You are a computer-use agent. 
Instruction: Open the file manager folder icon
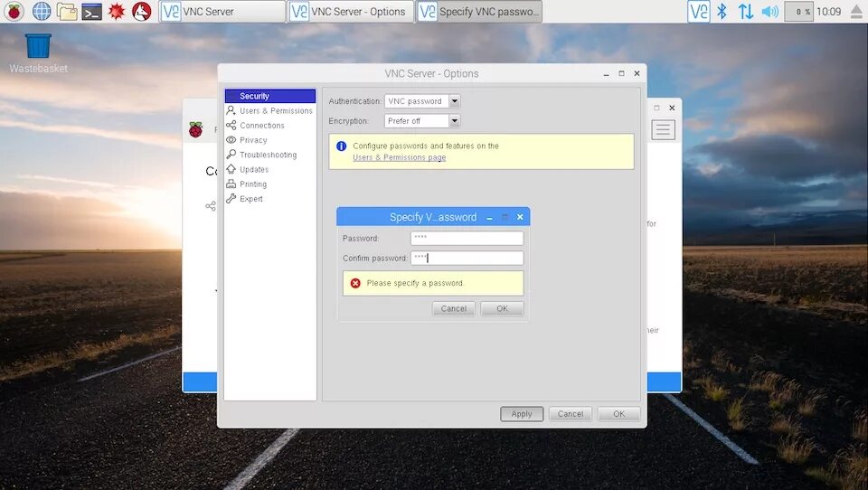pos(66,11)
